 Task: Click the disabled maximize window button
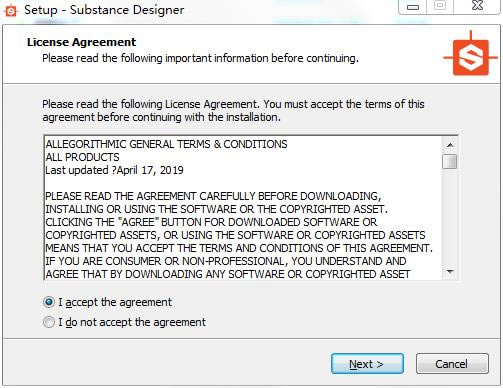click(440, 6)
